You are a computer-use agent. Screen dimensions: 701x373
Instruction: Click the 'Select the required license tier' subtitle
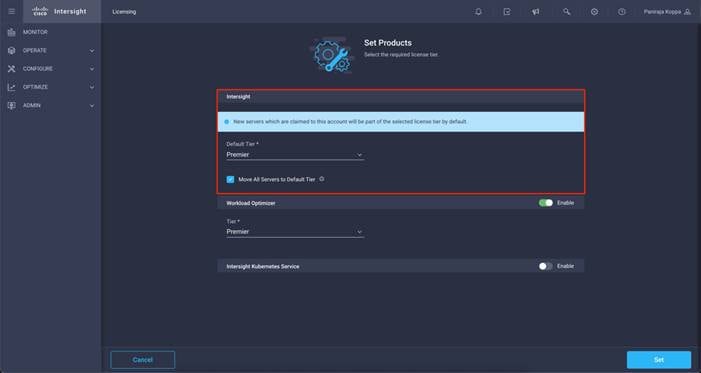click(401, 55)
